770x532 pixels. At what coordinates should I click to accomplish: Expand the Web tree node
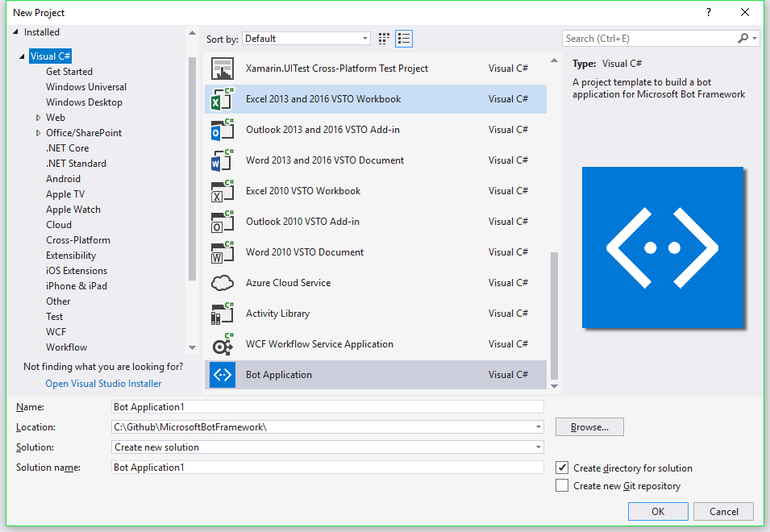click(39, 118)
